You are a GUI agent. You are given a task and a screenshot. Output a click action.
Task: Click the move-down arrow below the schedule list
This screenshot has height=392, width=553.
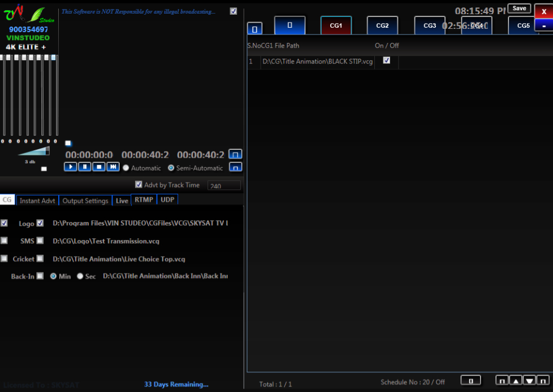tap(529, 381)
